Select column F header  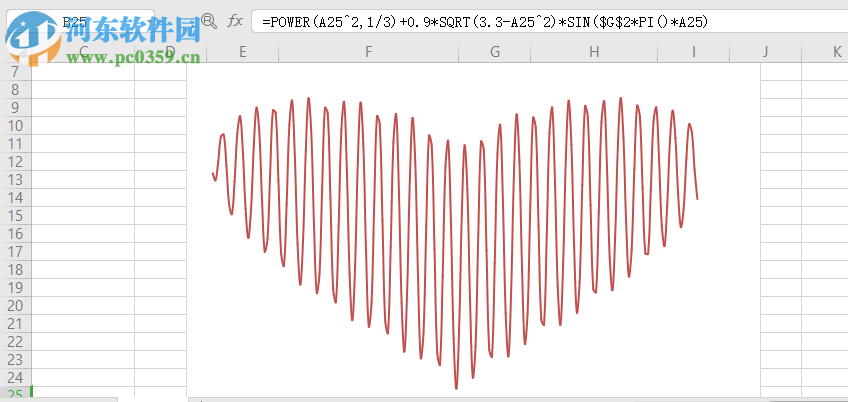368,52
